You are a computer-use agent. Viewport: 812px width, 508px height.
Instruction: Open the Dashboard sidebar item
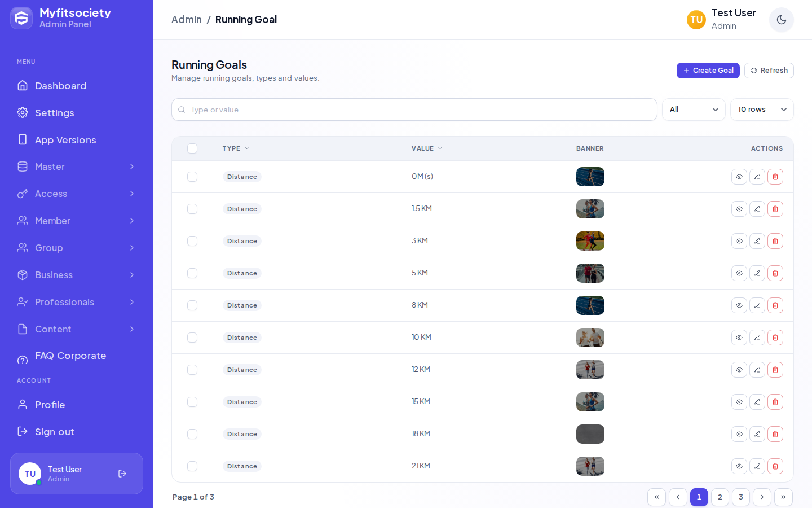click(77, 86)
